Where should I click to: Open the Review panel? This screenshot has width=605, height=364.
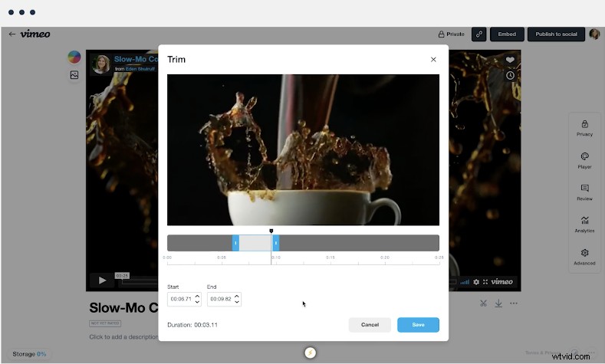click(x=584, y=193)
